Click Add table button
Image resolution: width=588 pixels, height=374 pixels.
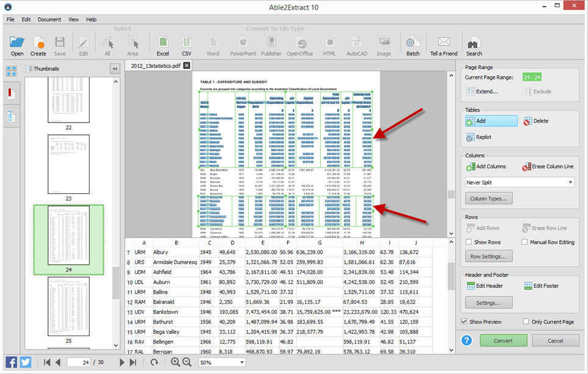tap(491, 121)
